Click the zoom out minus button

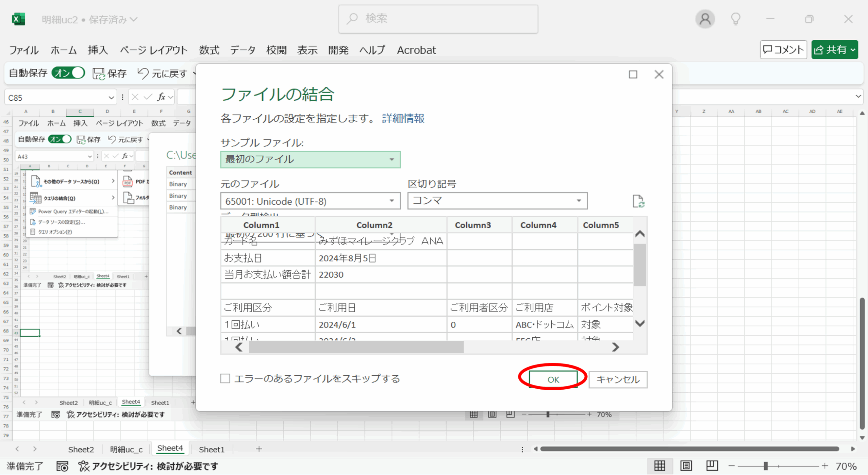[x=731, y=466]
